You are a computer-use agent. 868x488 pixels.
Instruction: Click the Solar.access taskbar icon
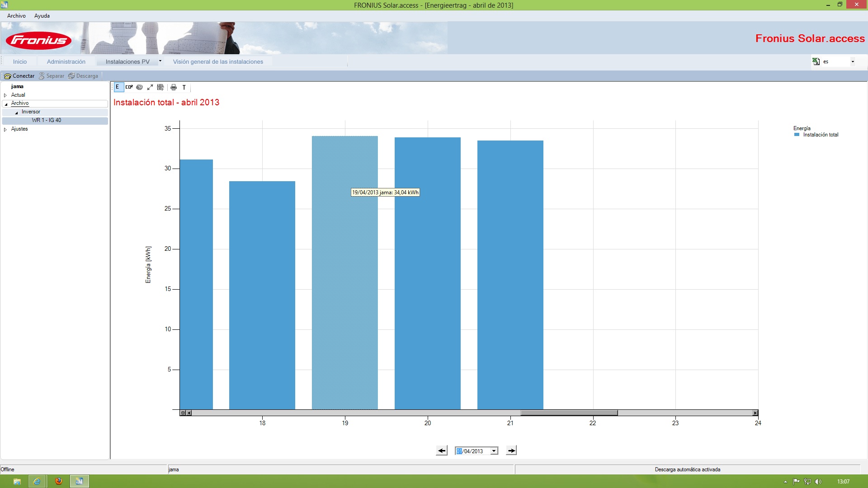pos(79,481)
